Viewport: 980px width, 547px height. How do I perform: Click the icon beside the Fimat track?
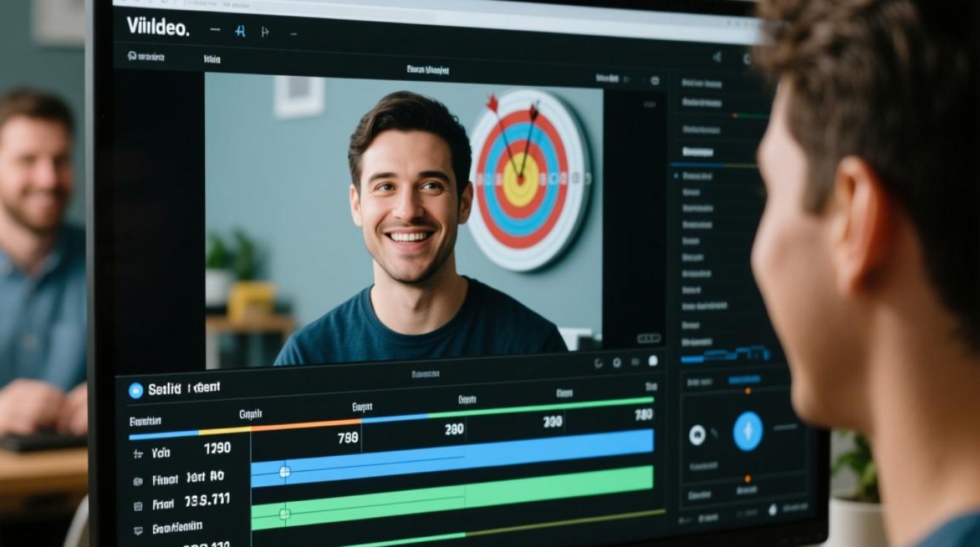click(x=137, y=481)
